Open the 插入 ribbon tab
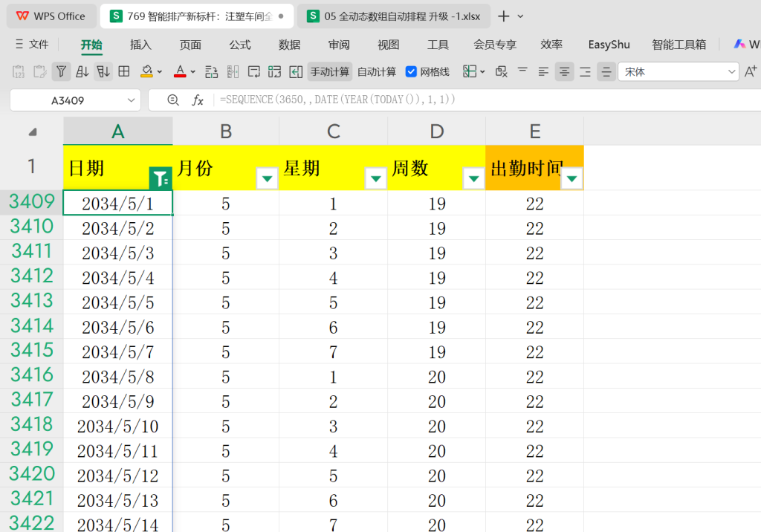The height and width of the screenshot is (532, 761). [140, 45]
